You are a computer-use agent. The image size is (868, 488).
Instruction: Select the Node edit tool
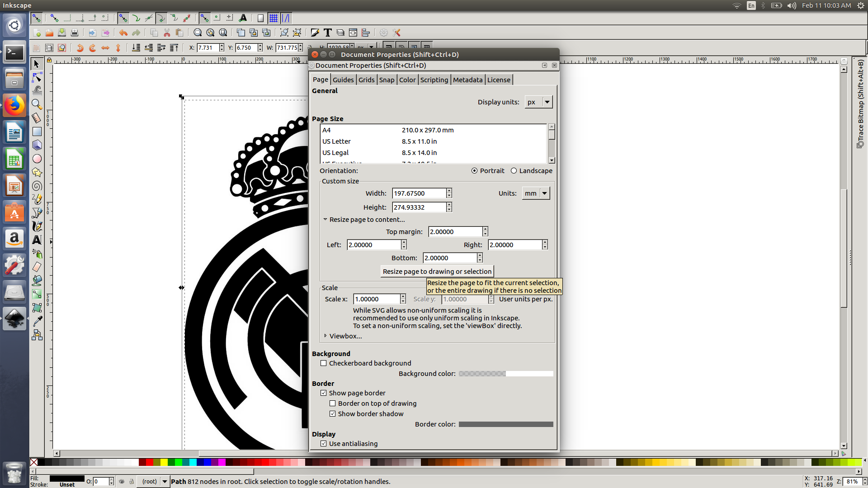[x=37, y=77]
